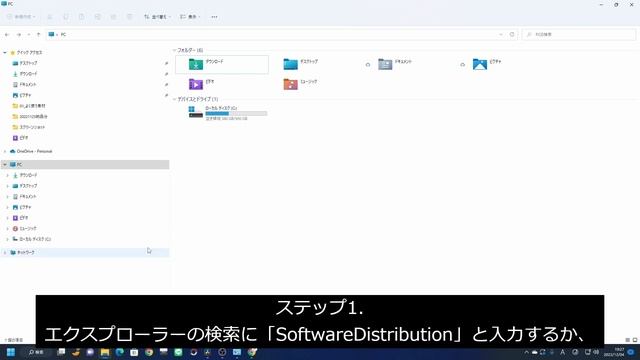The width and height of the screenshot is (640, 360).
Task: Expand the OneDrive - Personal tree node
Action: click(5, 151)
